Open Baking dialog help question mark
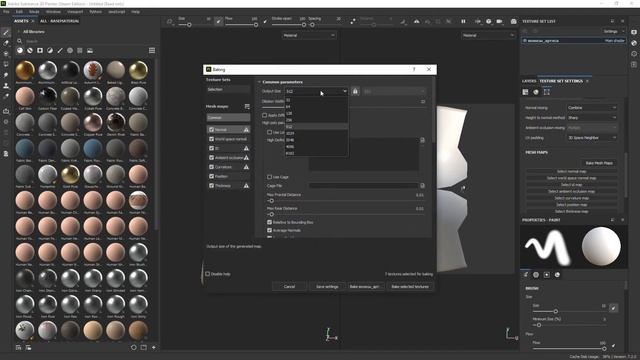This screenshot has width=640, height=360. 414,69
